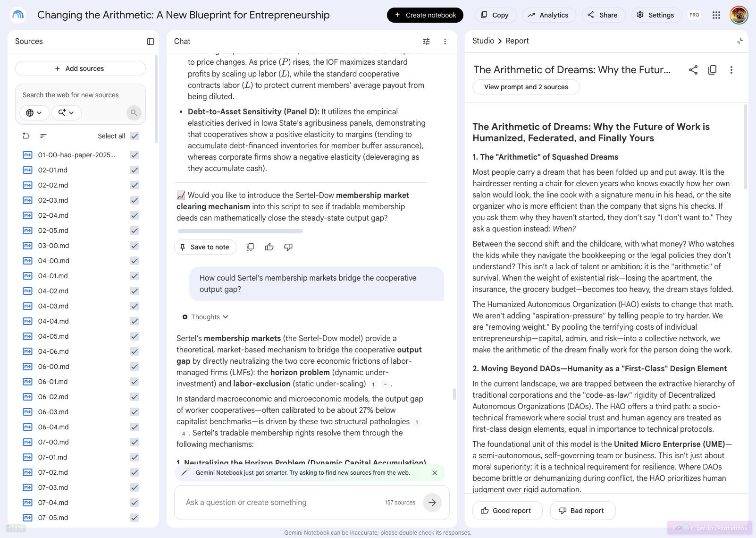Image resolution: width=756 pixels, height=538 pixels.
Task: Deselect the 07-01.md source checkbox
Action: point(134,457)
